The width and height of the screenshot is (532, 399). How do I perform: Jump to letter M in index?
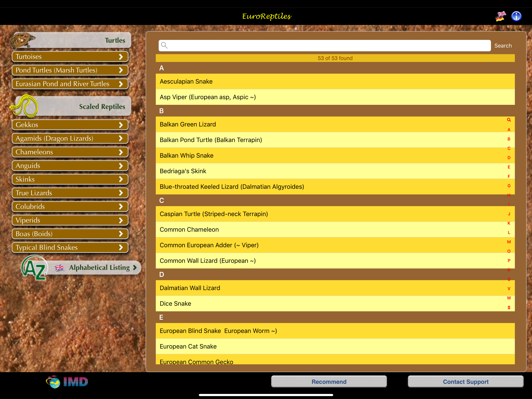pyautogui.click(x=509, y=242)
